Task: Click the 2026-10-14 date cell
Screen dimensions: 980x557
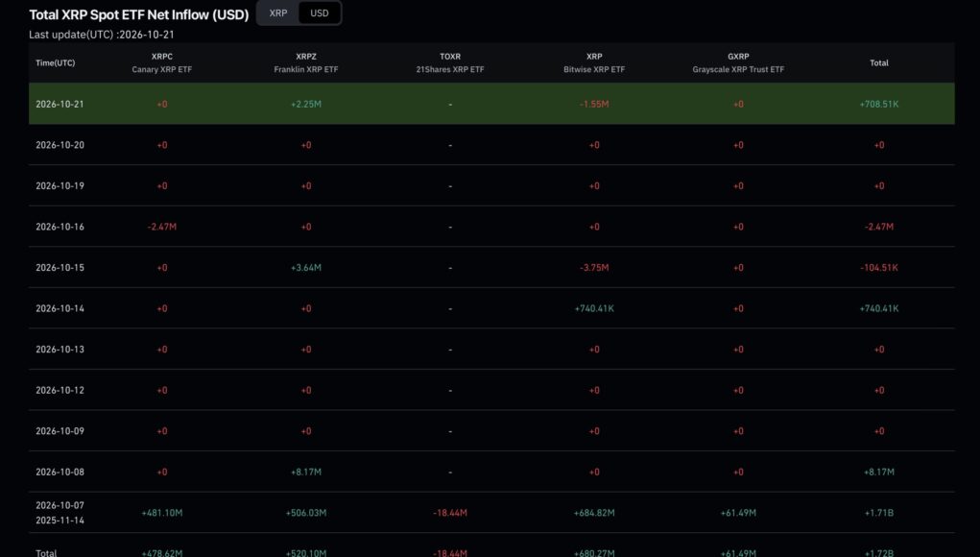Action: pos(60,308)
